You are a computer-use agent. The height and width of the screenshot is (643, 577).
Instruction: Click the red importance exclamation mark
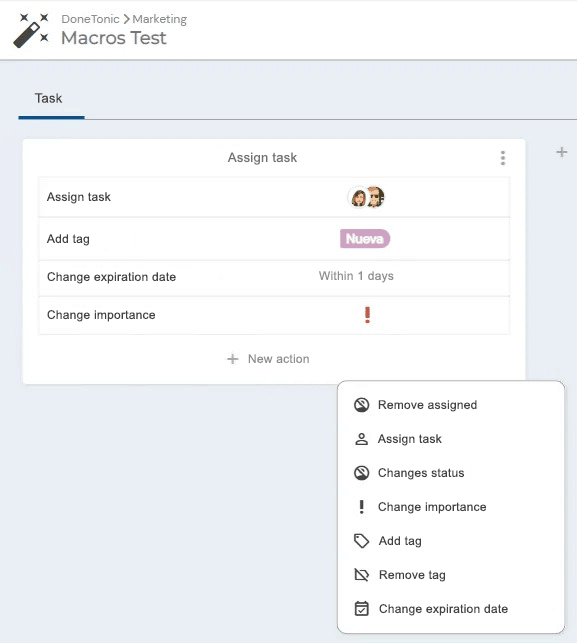tap(367, 315)
